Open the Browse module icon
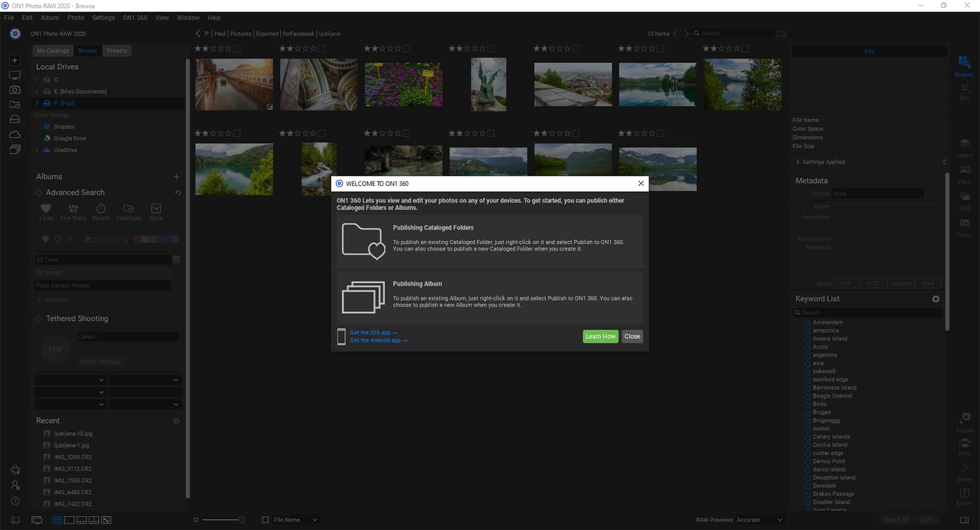The width and height of the screenshot is (980, 530). (x=964, y=62)
